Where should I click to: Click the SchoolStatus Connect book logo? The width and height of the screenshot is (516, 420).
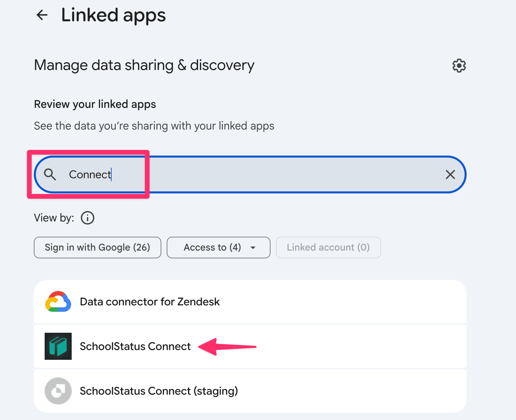58,346
